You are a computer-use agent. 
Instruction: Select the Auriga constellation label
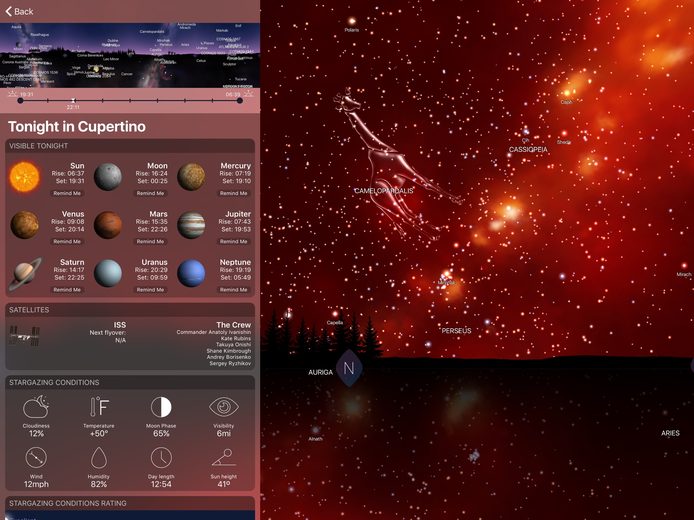coord(320,372)
